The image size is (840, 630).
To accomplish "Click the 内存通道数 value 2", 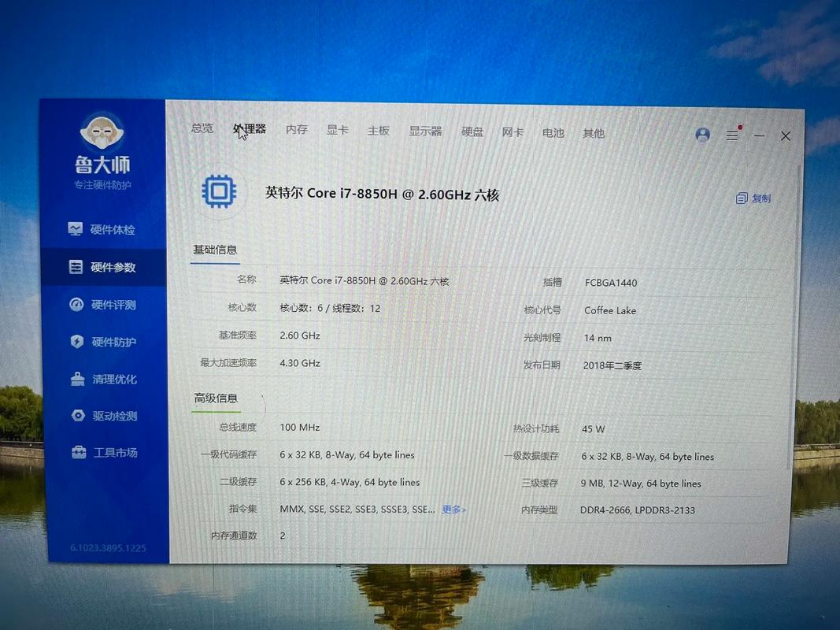I will (x=283, y=535).
